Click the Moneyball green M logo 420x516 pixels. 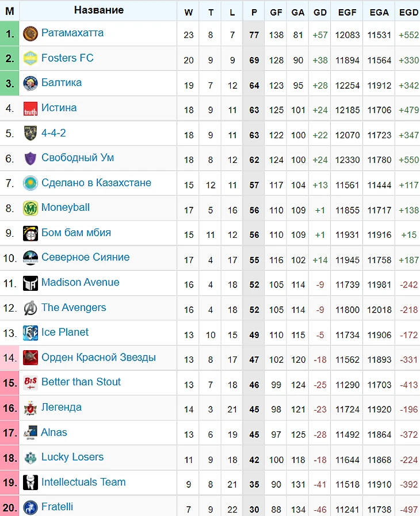pyautogui.click(x=30, y=208)
